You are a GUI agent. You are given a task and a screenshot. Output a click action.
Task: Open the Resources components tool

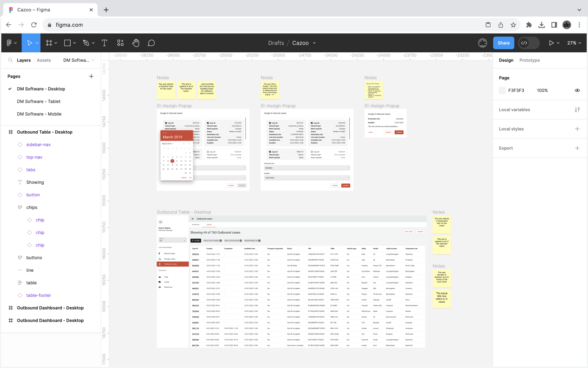coord(120,43)
